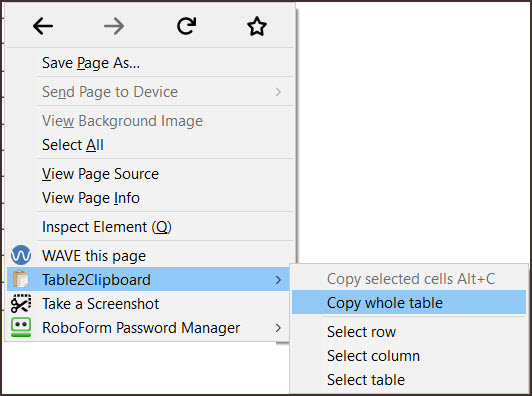Expand the Send Page to Device chevron
Screen dimensions: 532x396
click(278, 92)
